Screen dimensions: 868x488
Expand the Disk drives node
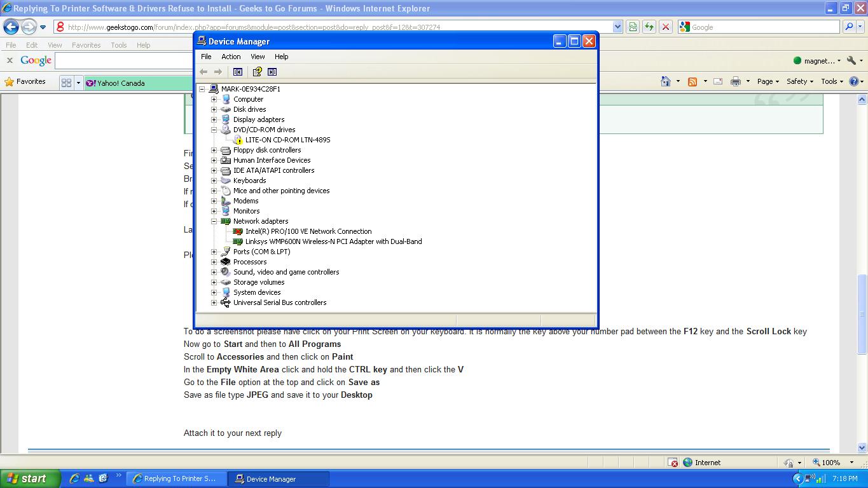(214, 109)
